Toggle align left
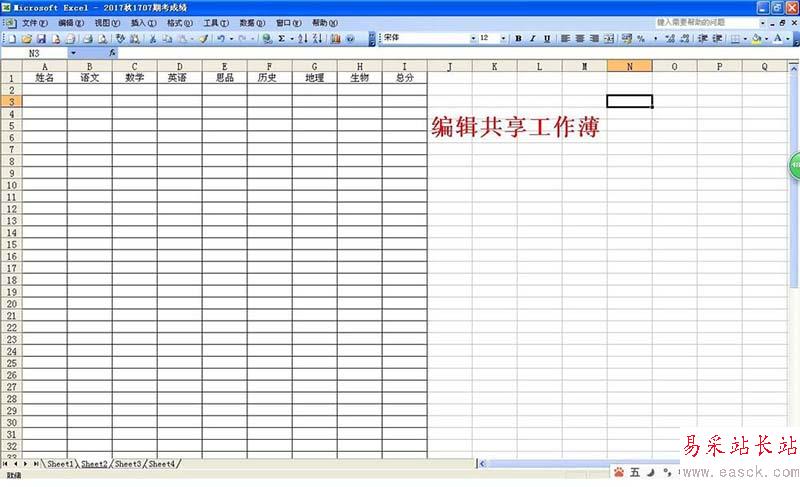800x487 pixels. [565, 38]
